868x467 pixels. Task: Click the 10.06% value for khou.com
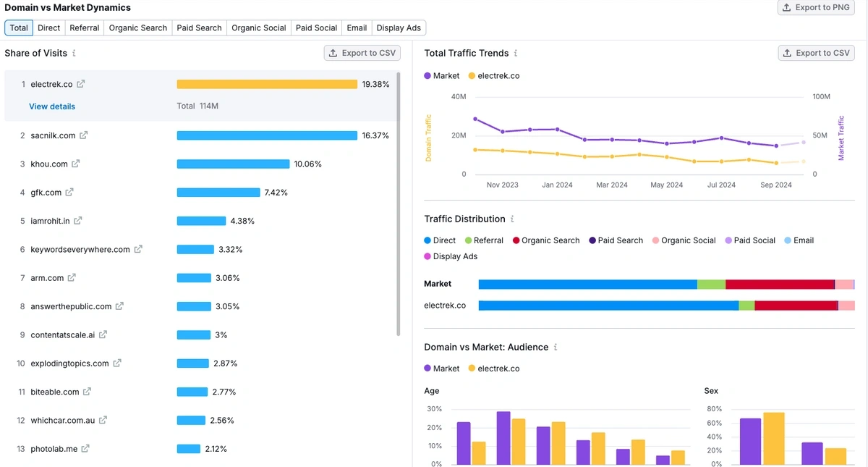point(308,164)
